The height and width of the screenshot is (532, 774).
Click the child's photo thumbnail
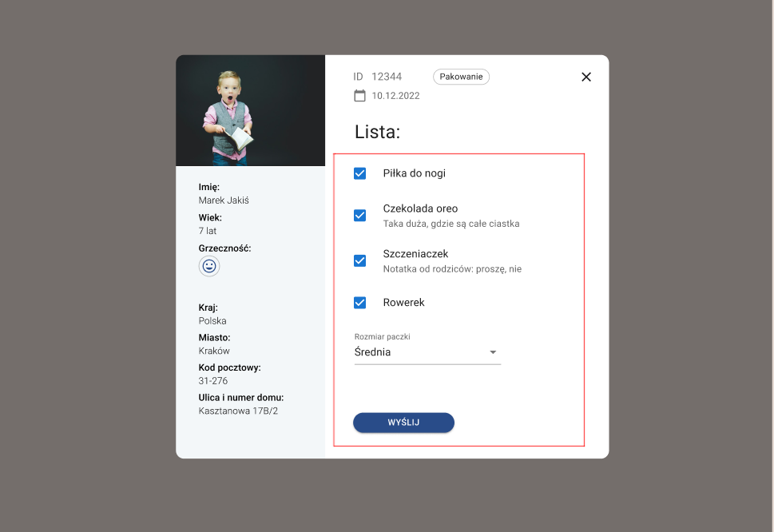[x=250, y=110]
